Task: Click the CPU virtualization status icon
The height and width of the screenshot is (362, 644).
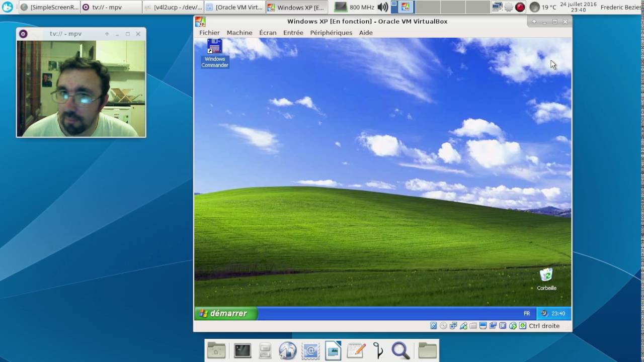Action: coord(503,326)
